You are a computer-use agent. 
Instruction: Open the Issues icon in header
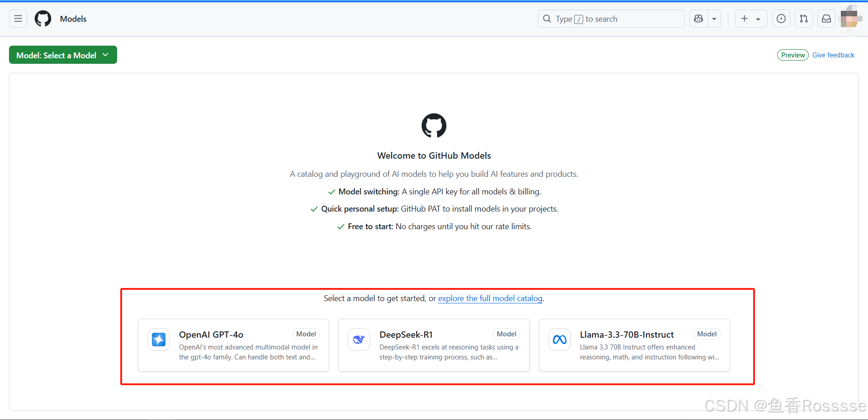point(781,19)
